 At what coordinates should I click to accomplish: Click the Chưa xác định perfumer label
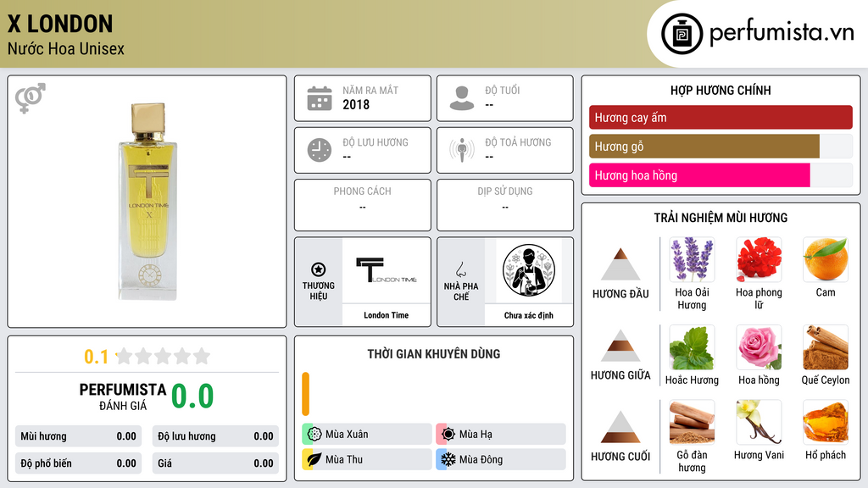[x=529, y=315]
